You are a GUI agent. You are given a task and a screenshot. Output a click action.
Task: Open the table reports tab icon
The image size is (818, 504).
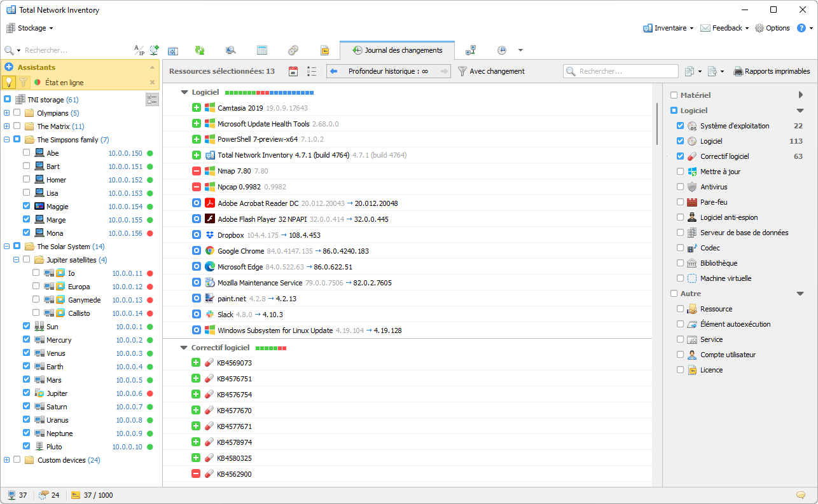coord(261,50)
